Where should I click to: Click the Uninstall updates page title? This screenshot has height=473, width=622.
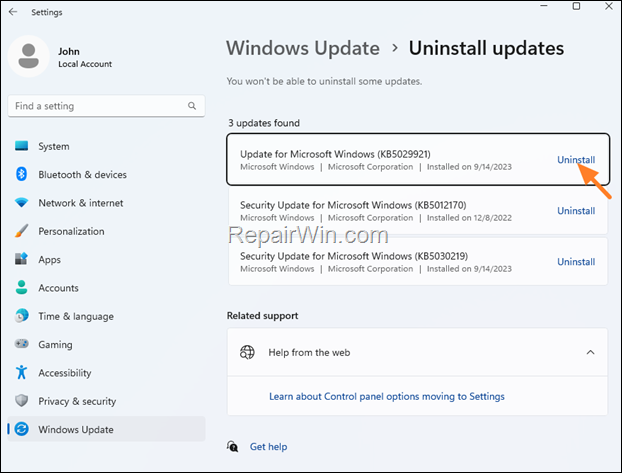486,48
